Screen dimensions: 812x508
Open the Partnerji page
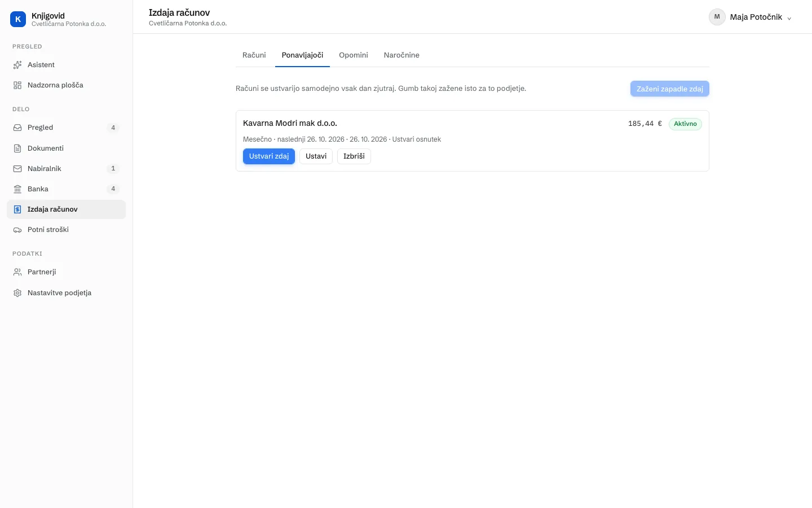[x=67, y=272]
